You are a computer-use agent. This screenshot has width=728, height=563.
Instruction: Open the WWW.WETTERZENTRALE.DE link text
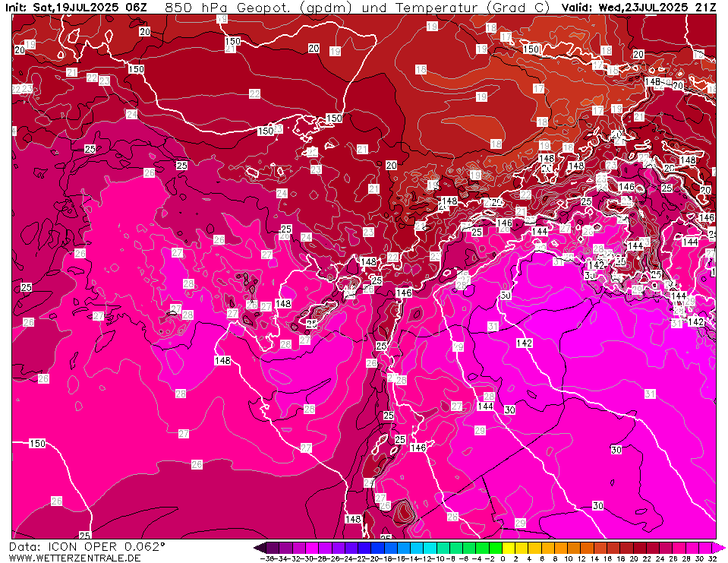74,558
